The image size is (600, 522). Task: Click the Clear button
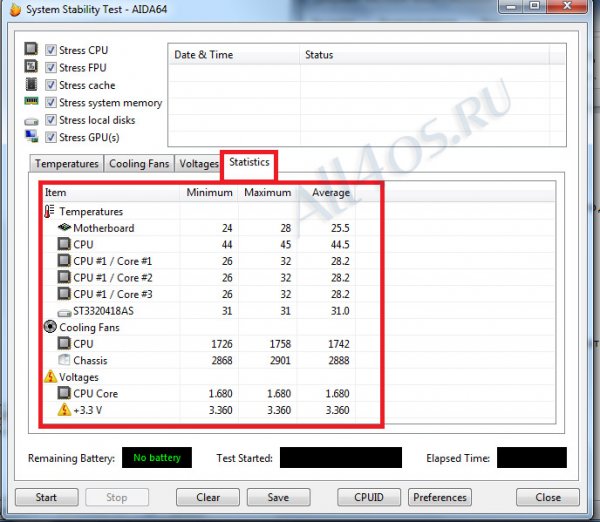tap(208, 497)
